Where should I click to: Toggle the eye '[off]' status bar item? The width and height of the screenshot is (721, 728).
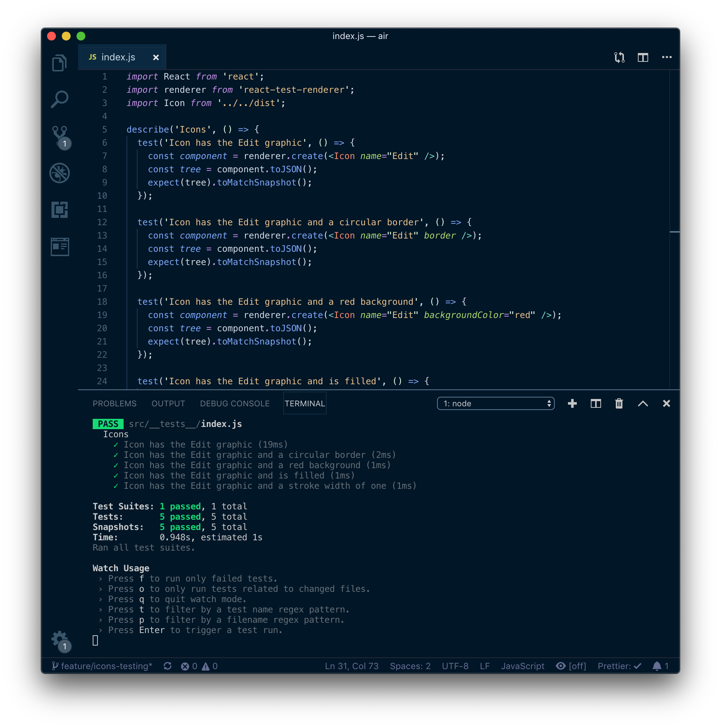(571, 666)
